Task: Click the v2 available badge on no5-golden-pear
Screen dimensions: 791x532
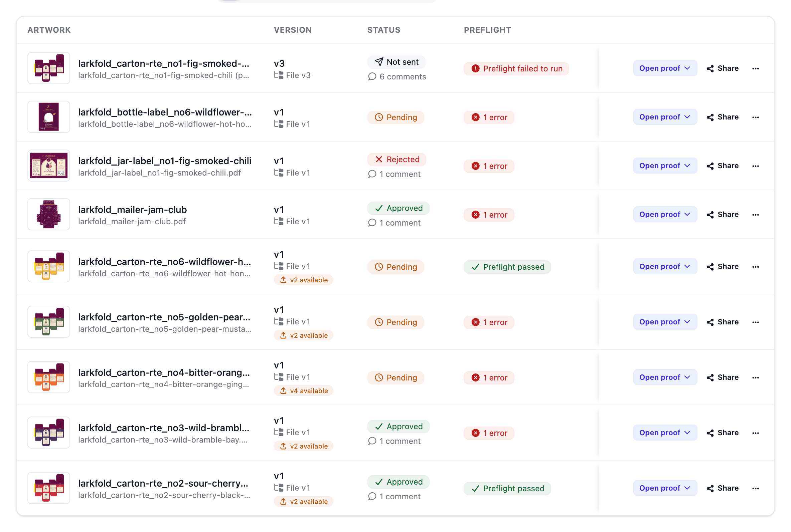Action: pyautogui.click(x=303, y=335)
